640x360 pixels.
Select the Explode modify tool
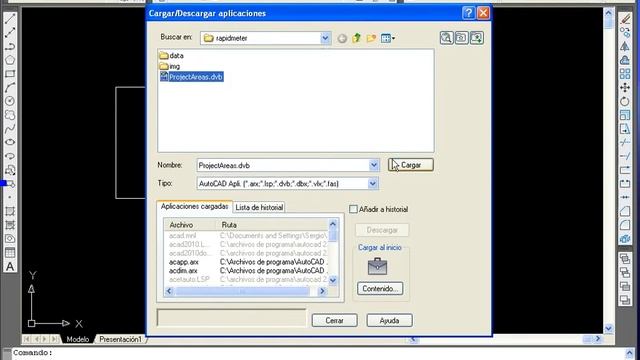click(625, 239)
